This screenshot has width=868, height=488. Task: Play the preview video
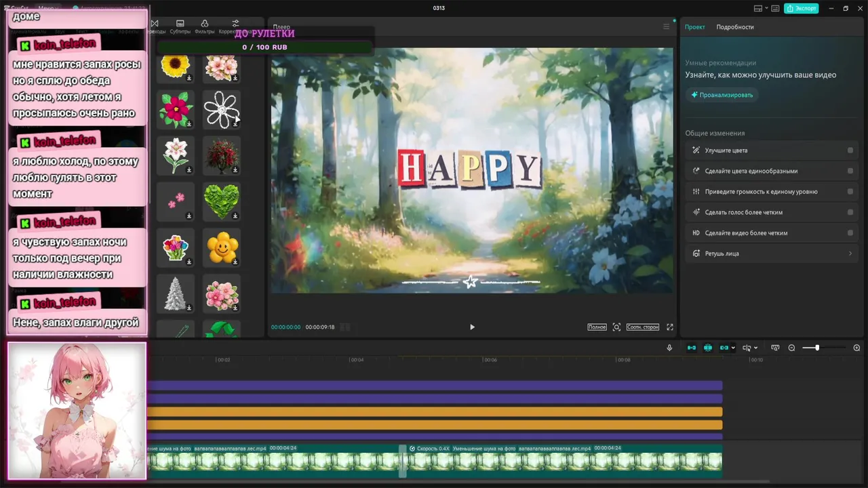point(472,327)
